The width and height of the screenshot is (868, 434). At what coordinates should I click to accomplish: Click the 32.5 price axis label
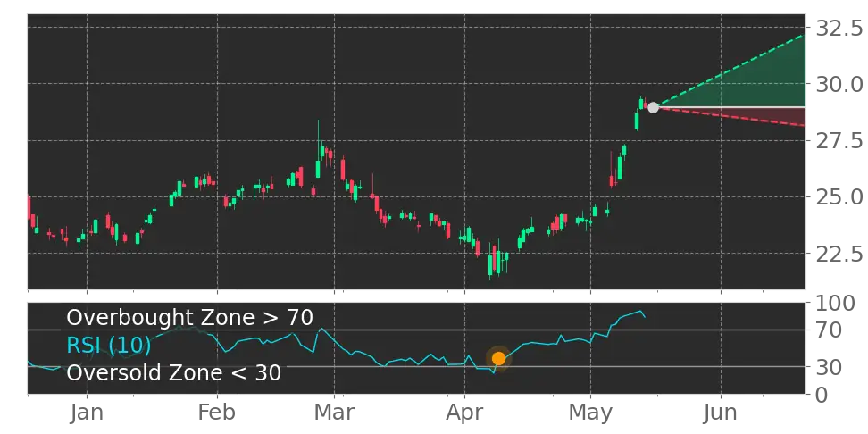click(839, 27)
